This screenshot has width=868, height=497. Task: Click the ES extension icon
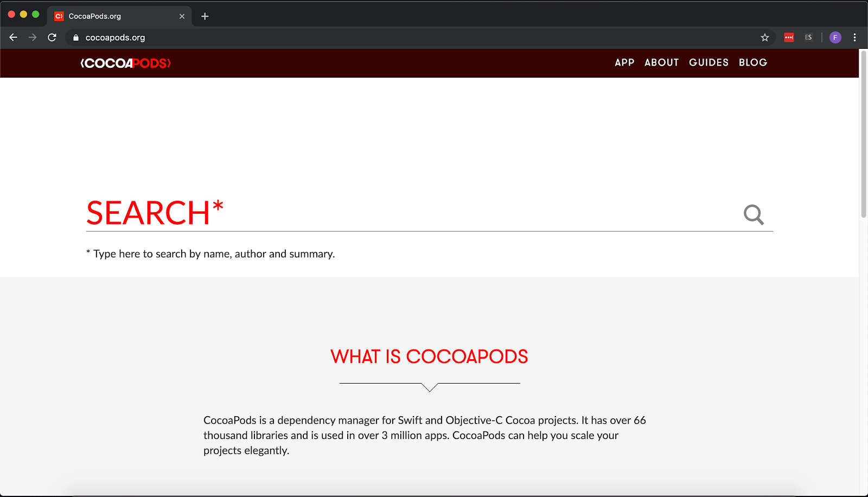[808, 37]
